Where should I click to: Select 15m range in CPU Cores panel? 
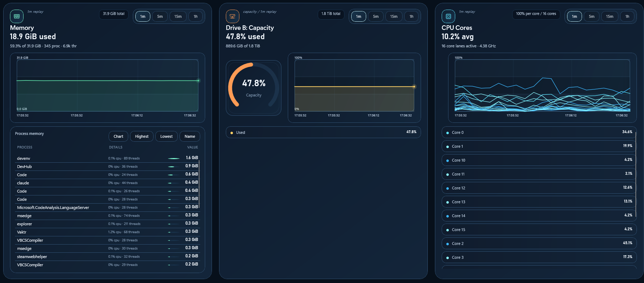[x=610, y=16]
